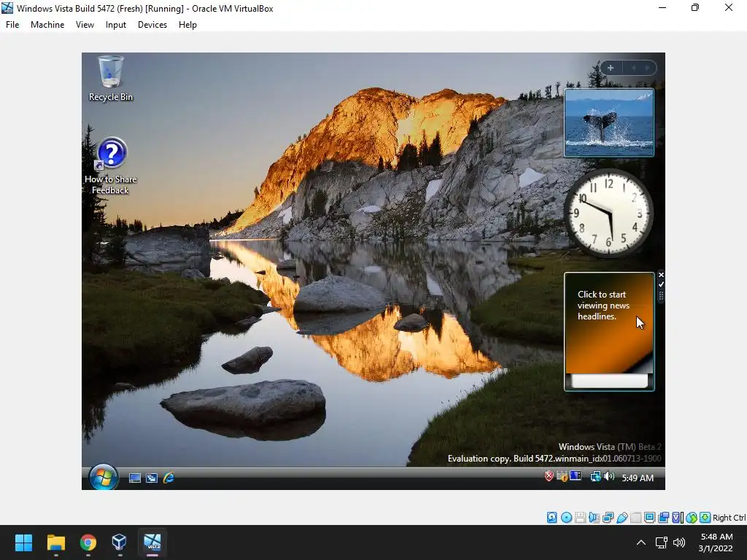The height and width of the screenshot is (560, 747).
Task: Click the Windows Sidebar tray icon
Action: coord(576,475)
